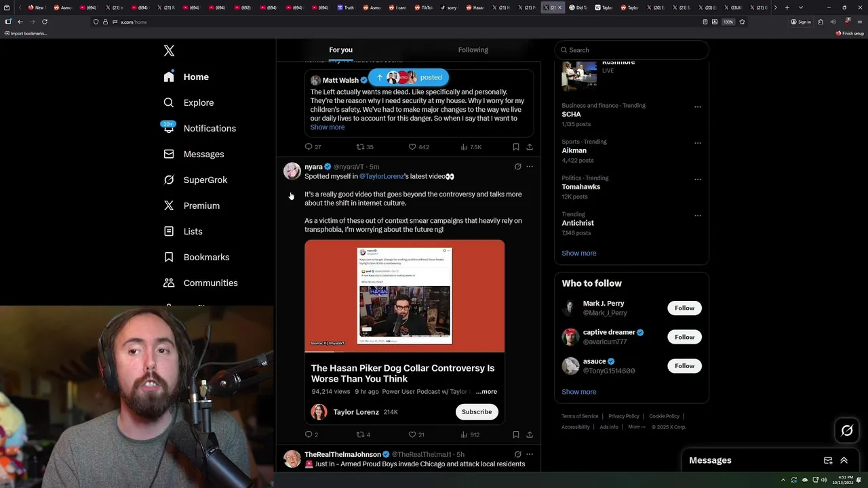Switch to the For you tab

click(340, 49)
